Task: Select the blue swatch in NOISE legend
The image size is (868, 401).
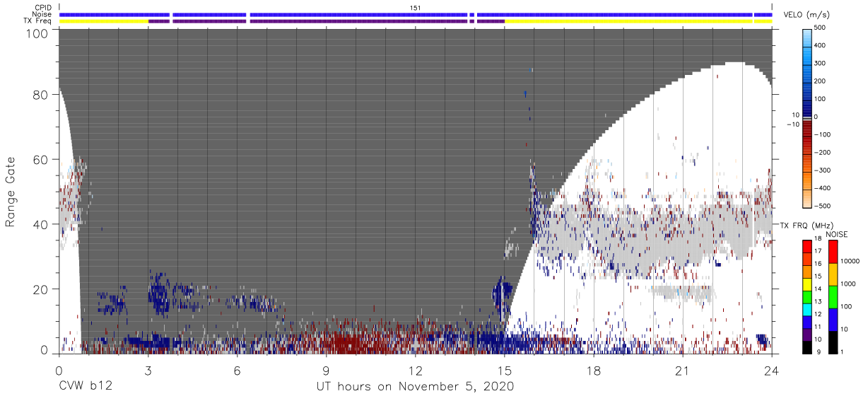Action: pos(833,319)
